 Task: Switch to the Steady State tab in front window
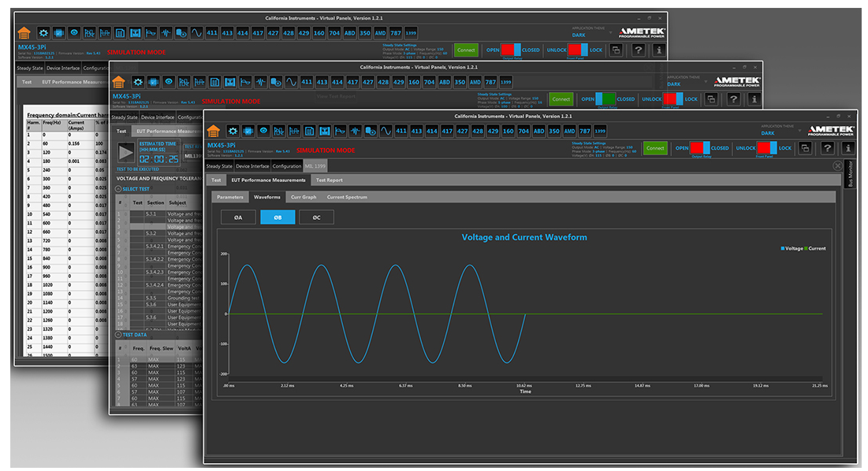[x=219, y=166]
